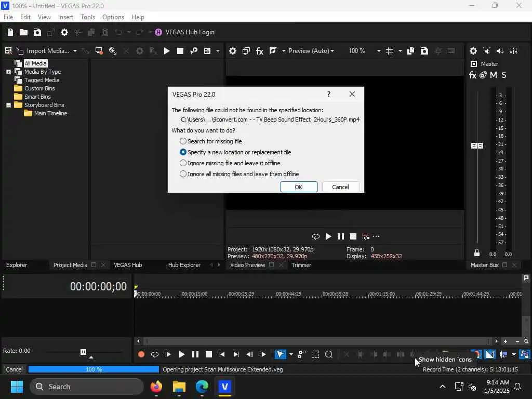The height and width of the screenshot is (399, 532).
Task: Open Video Output FX icon
Action: (260, 51)
